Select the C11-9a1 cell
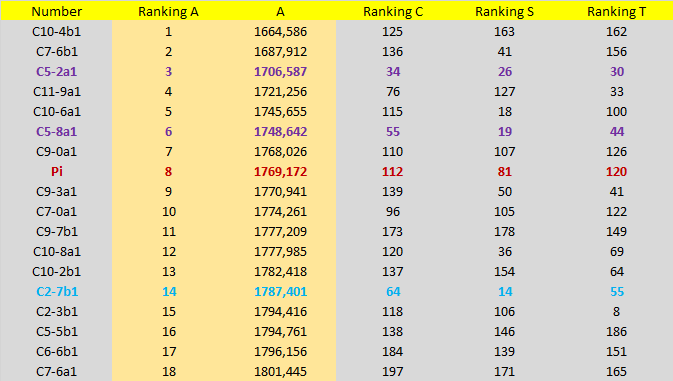Screen dimensions: 673x381 coord(57,92)
